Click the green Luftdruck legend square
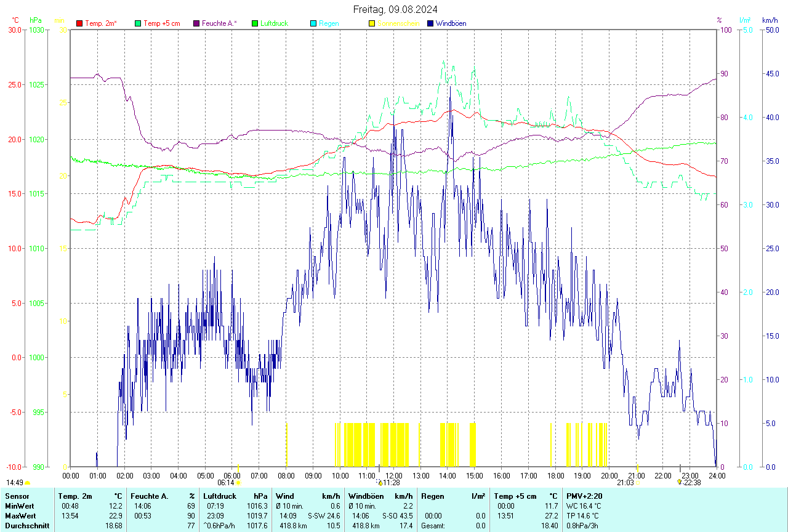The height and width of the screenshot is (532, 788). pyautogui.click(x=255, y=23)
